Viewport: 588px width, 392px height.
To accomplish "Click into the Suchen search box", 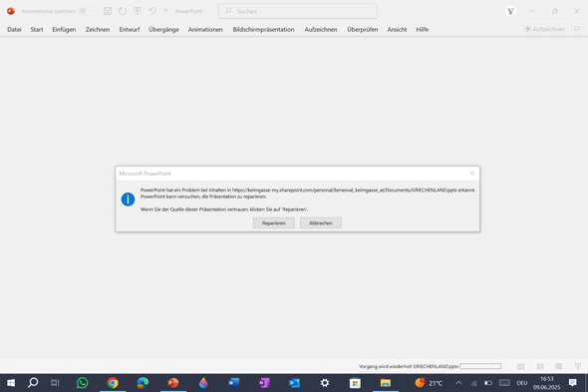I will [298, 11].
